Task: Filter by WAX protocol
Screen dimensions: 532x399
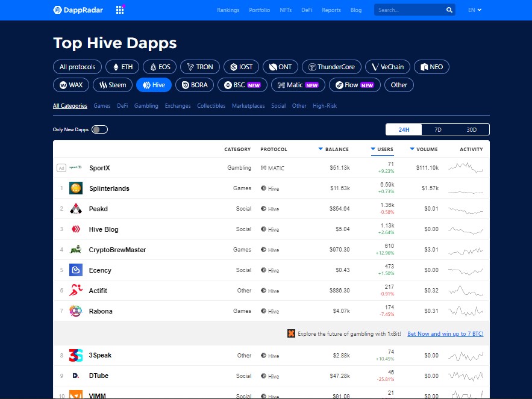Action: click(71, 85)
